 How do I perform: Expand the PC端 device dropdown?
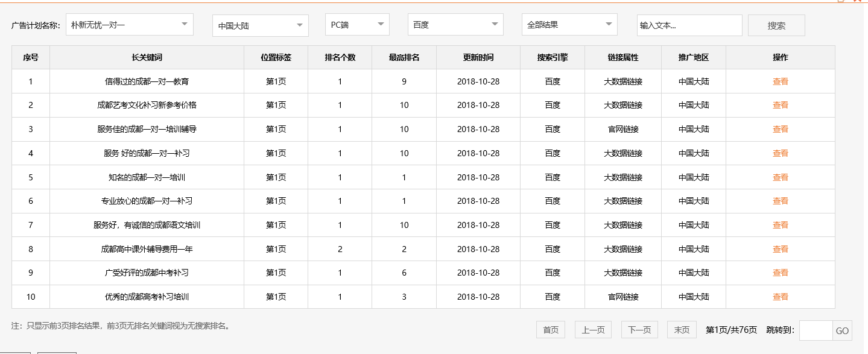356,24
